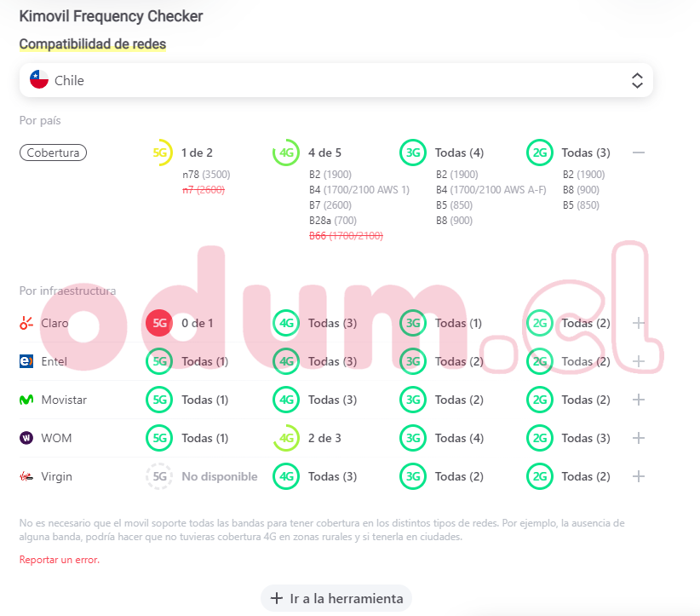Image resolution: width=700 pixels, height=616 pixels.
Task: Click the Entel carrier logo icon
Action: click(x=26, y=361)
